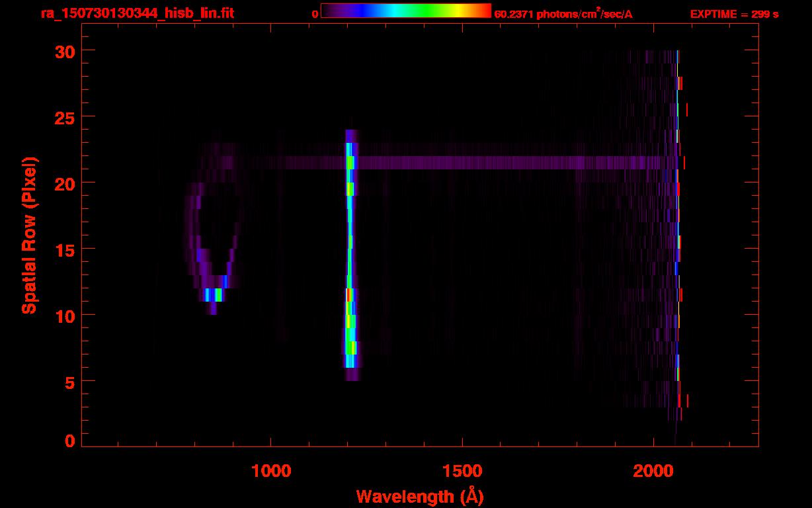Click the rainbow color scale bar
This screenshot has width=812, height=508.
tap(406, 11)
